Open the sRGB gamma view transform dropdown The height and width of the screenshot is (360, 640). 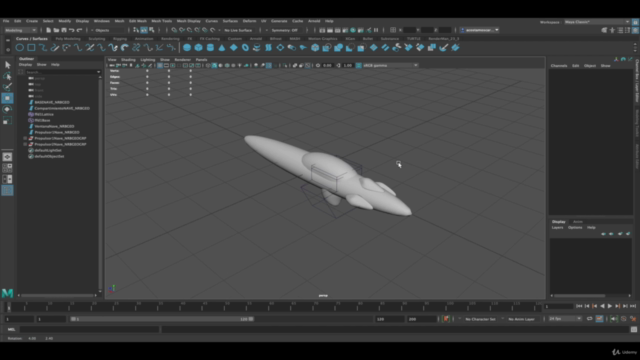coord(391,65)
